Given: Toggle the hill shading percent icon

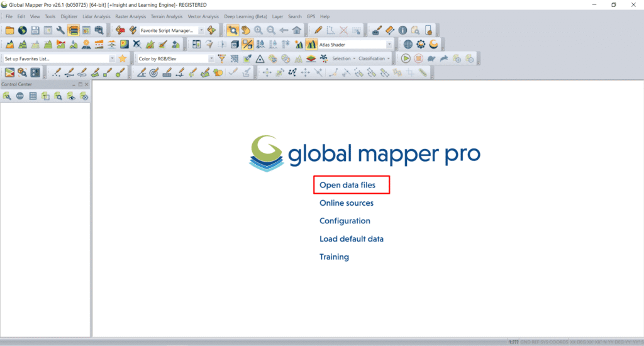Looking at the screenshot, I should 247,45.
